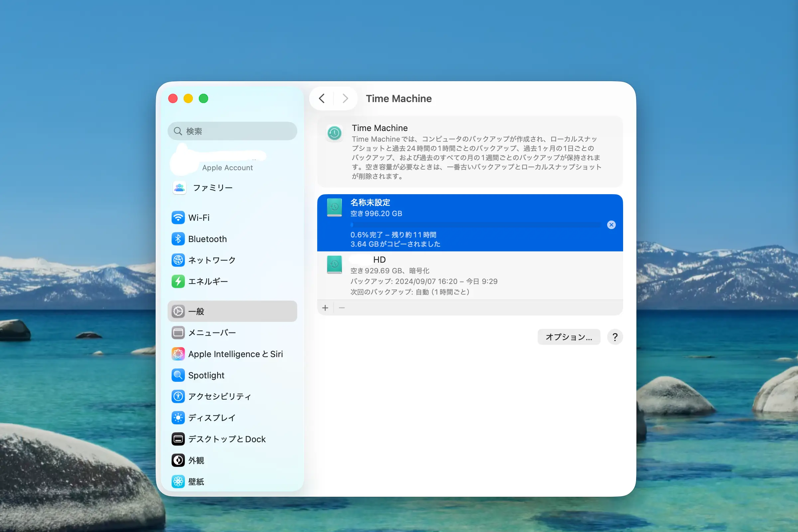Screen dimensions: 798x532
Task: Cancel the running backup with X button
Action: point(611,225)
